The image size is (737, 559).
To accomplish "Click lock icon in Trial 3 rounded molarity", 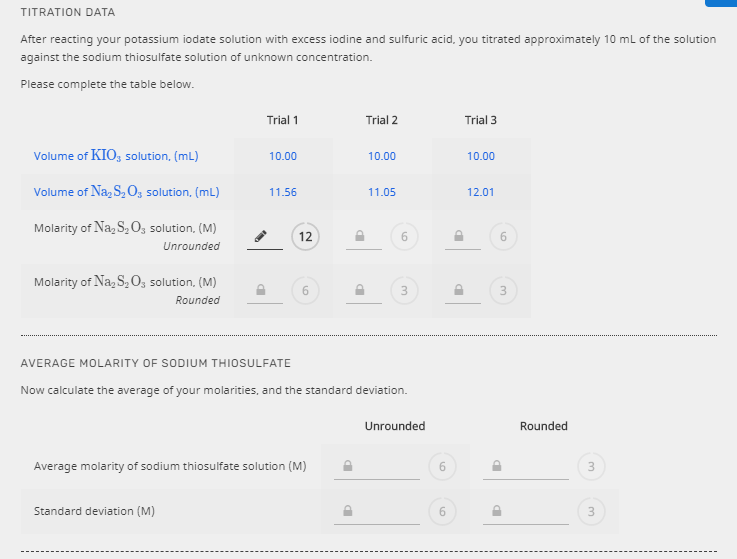I will pos(458,291).
